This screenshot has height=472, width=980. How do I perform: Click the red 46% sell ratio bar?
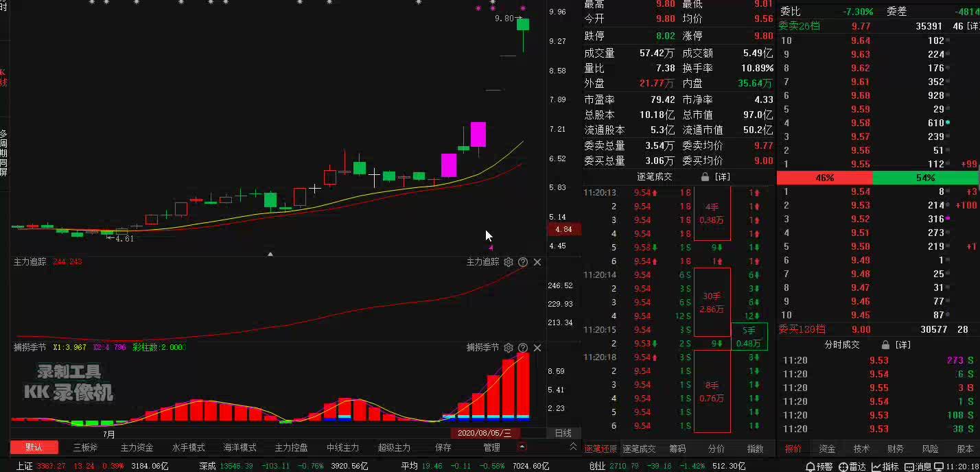click(824, 178)
